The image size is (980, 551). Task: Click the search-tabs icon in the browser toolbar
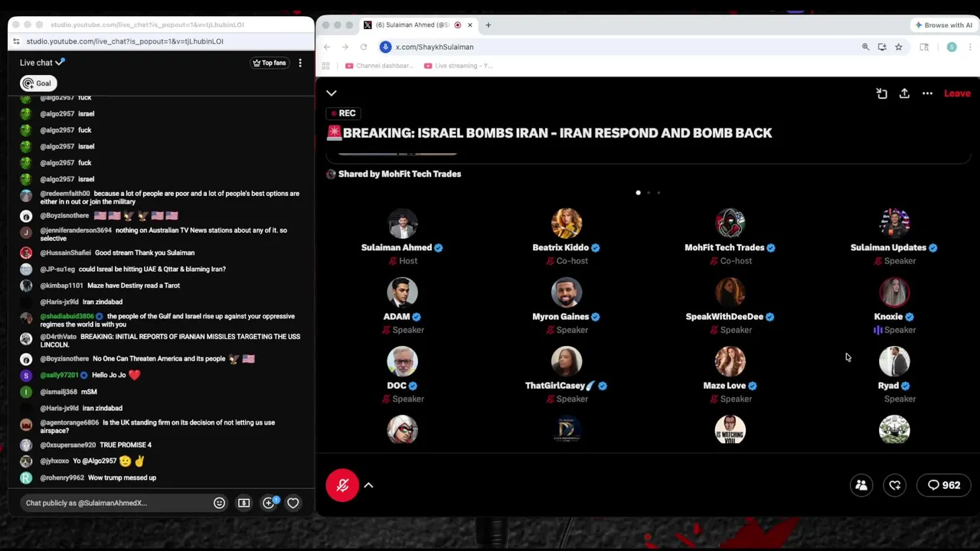click(x=924, y=47)
